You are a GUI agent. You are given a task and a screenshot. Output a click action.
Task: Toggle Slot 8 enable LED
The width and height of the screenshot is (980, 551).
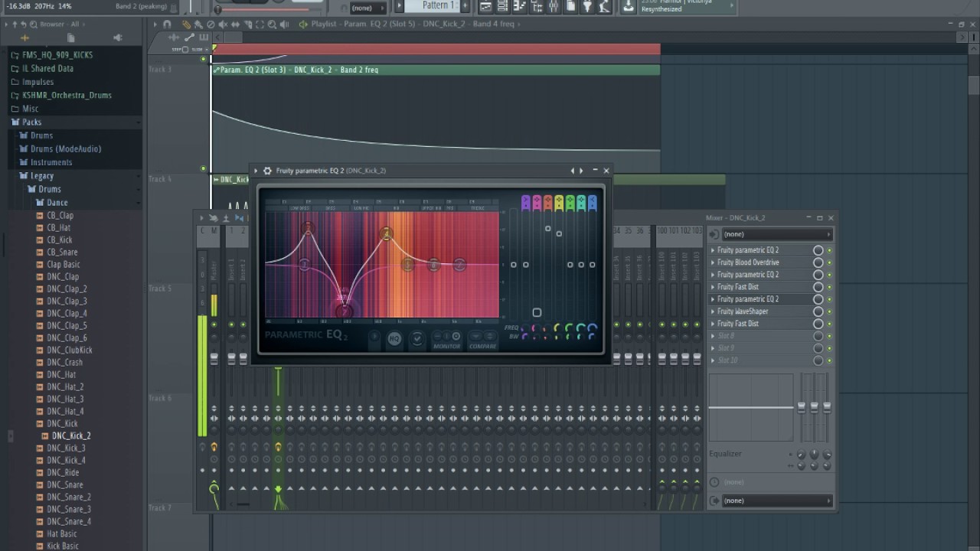point(829,336)
